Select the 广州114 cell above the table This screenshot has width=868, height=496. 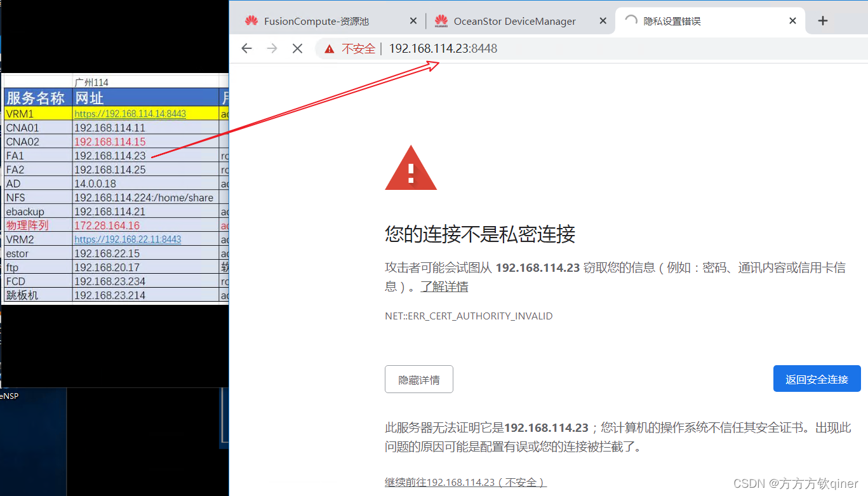pos(145,83)
